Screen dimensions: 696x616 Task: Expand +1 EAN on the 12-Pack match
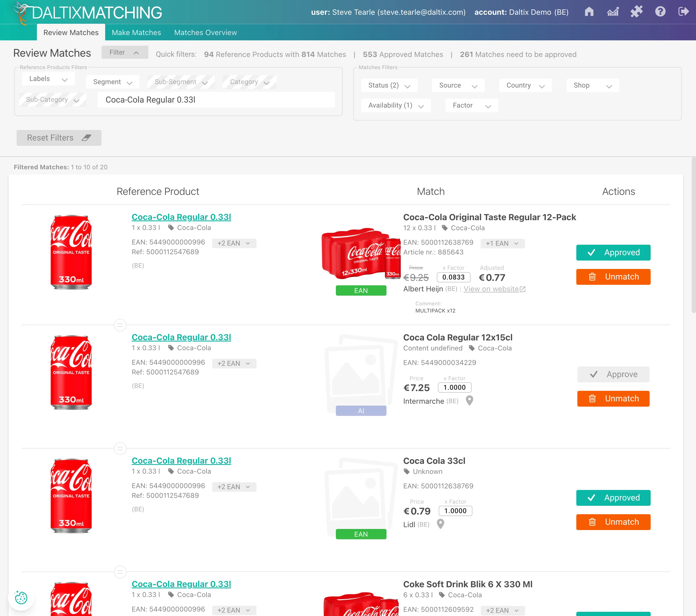502,243
